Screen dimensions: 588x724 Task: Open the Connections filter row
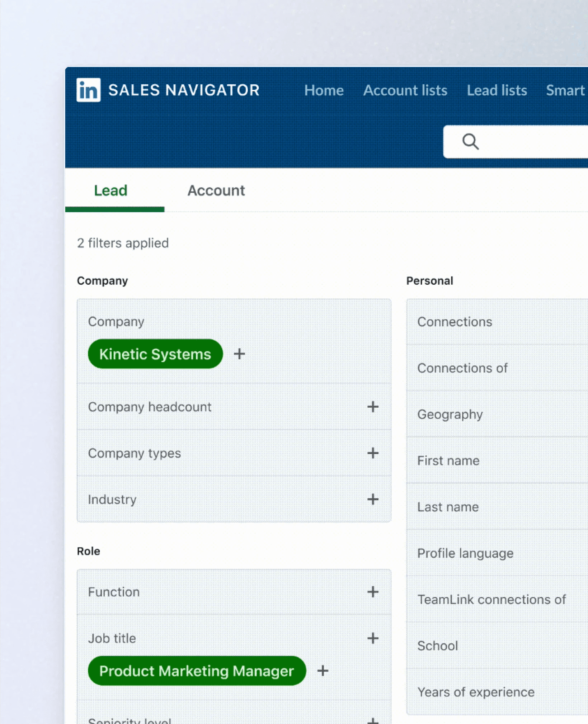pos(497,322)
